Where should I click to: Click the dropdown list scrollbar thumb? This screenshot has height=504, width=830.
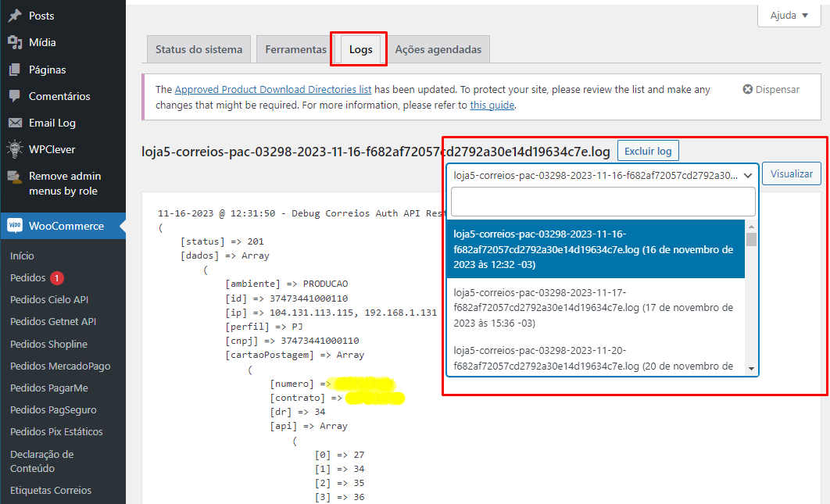click(x=751, y=240)
